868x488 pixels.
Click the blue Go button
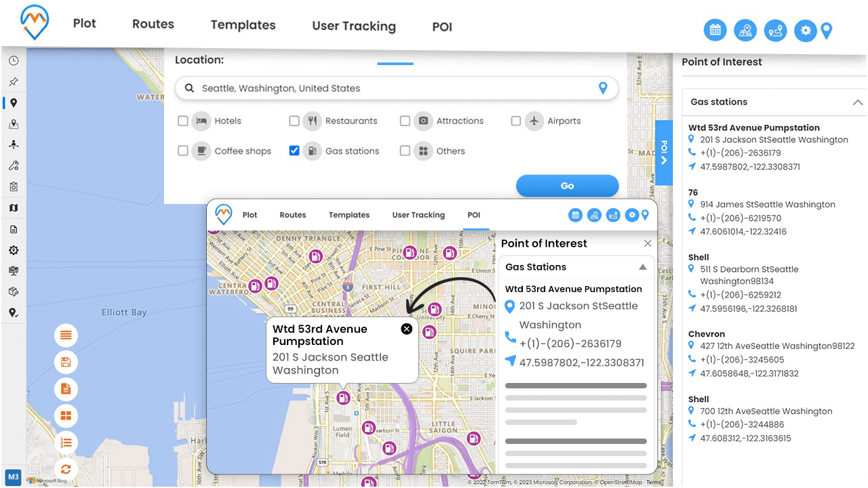tap(567, 186)
